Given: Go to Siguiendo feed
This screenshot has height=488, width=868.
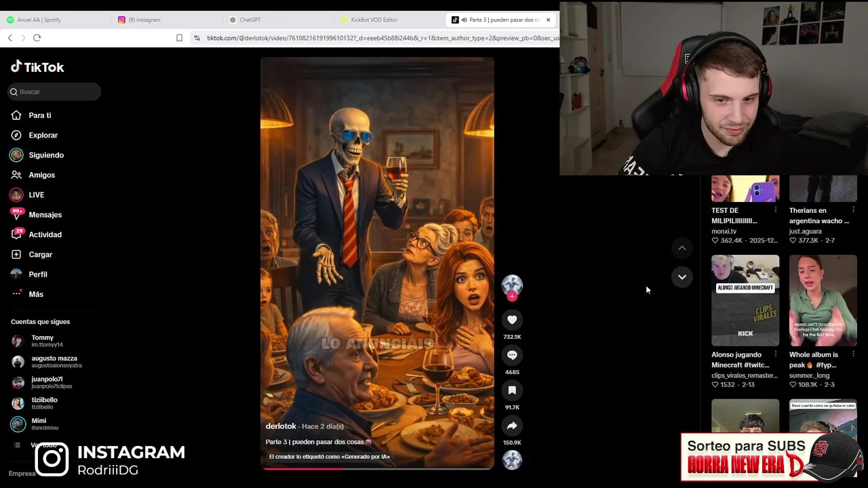Looking at the screenshot, I should [x=46, y=155].
